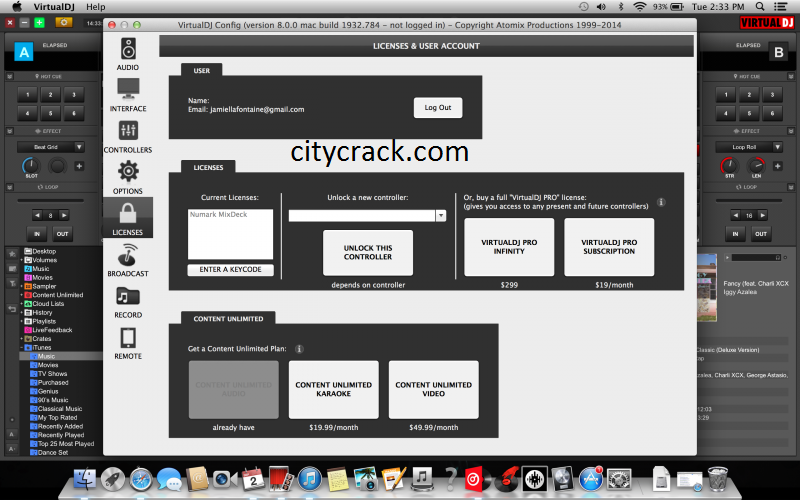Open Spotlight search in menu bar
The width and height of the screenshot is (800, 500).
coord(760,7)
